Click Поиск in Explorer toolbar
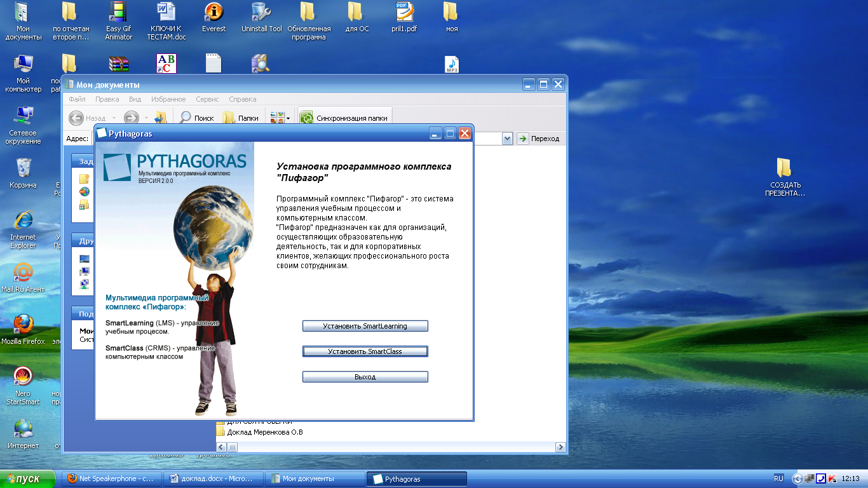Viewport: 868px width, 488px height. tap(196, 118)
